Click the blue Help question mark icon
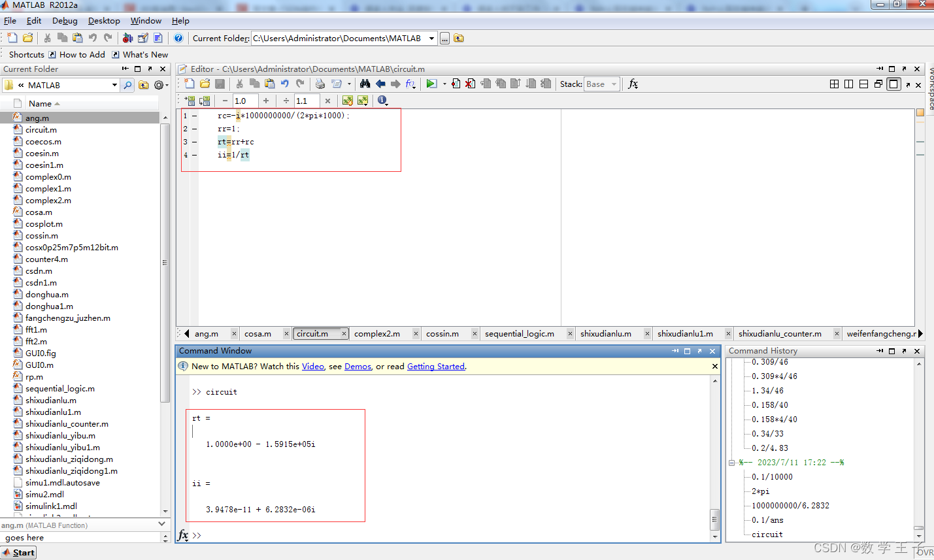This screenshot has height=560, width=934. point(178,38)
